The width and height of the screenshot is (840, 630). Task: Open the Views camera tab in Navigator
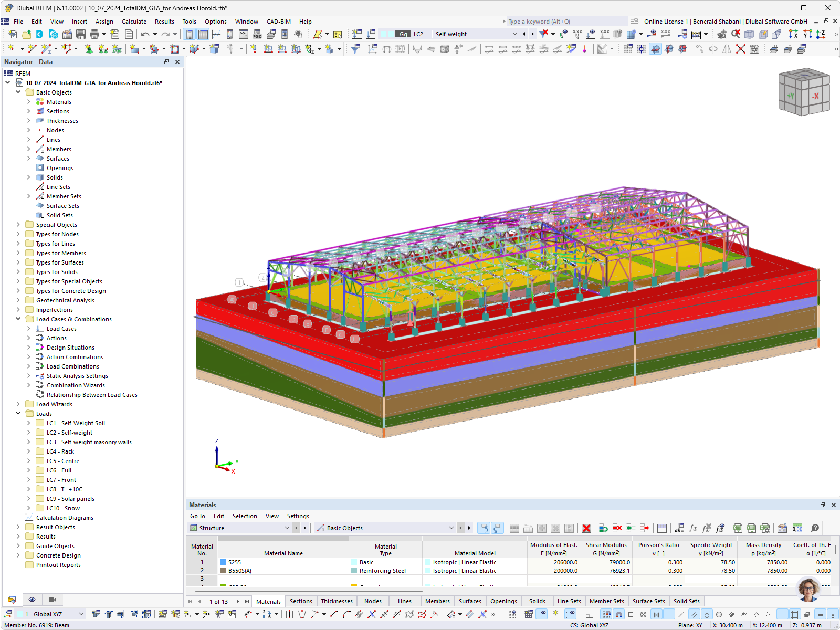tap(52, 600)
